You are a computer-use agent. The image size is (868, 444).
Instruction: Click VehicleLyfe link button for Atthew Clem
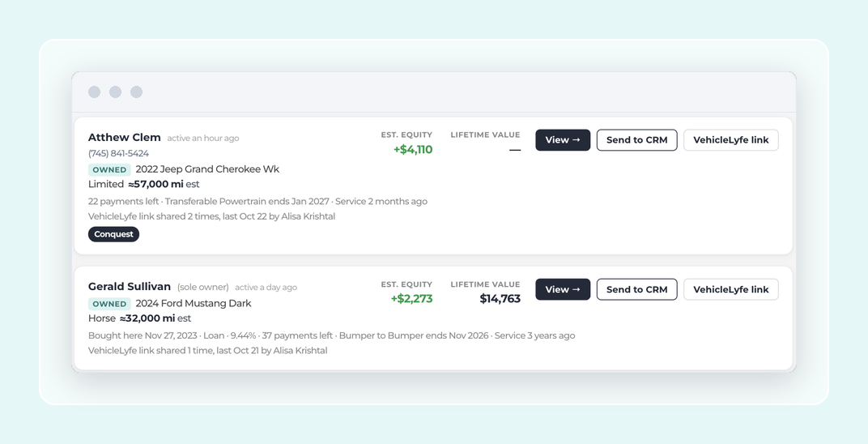(x=730, y=140)
